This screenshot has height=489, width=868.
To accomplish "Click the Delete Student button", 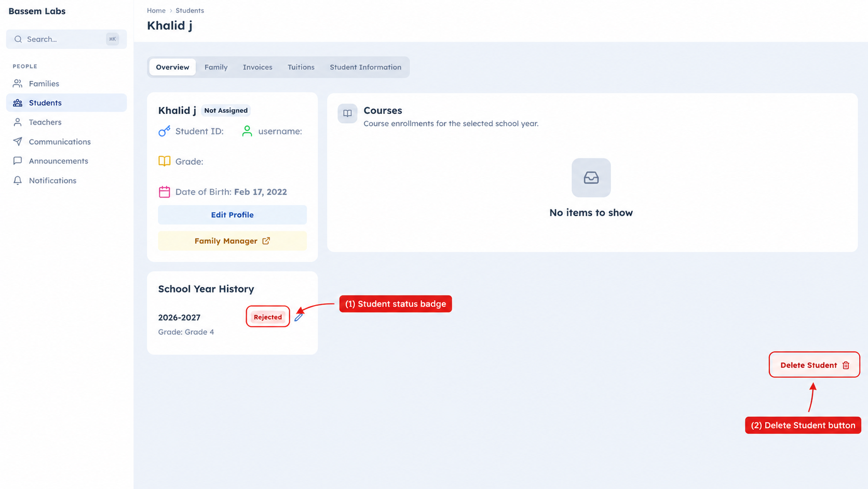I will coord(815,365).
